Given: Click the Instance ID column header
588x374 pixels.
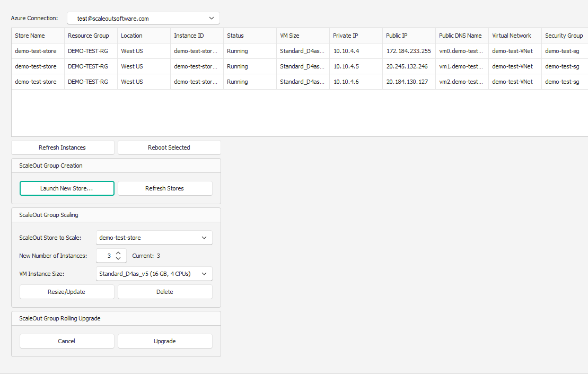Looking at the screenshot, I should pyautogui.click(x=197, y=36).
